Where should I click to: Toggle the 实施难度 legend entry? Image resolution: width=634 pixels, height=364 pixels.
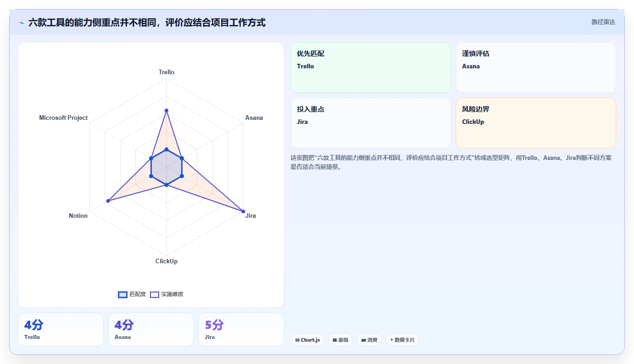coord(166,294)
